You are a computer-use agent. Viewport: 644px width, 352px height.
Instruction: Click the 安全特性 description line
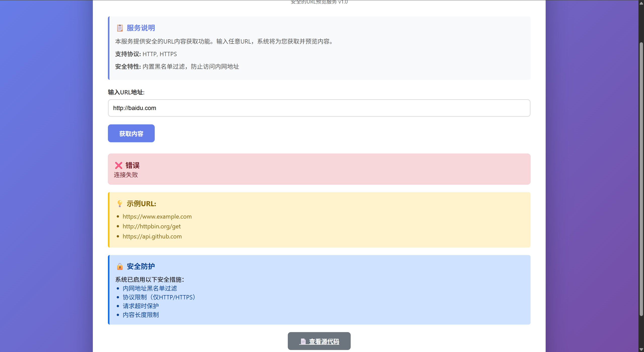point(177,67)
